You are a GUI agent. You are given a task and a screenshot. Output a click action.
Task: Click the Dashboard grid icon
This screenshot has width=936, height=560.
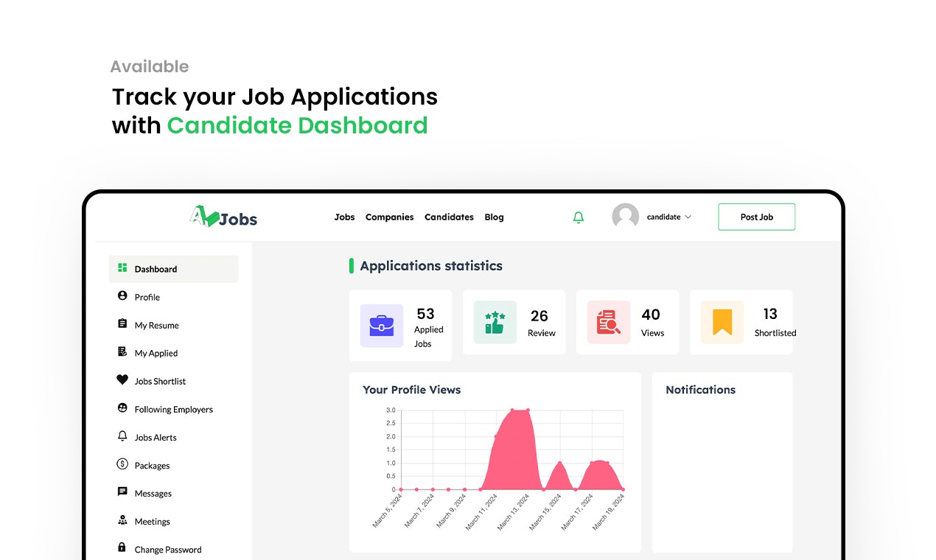coord(122,268)
